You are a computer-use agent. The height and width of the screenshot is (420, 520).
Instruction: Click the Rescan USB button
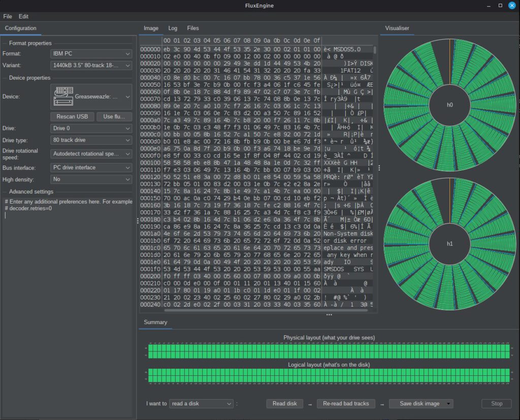[72, 116]
